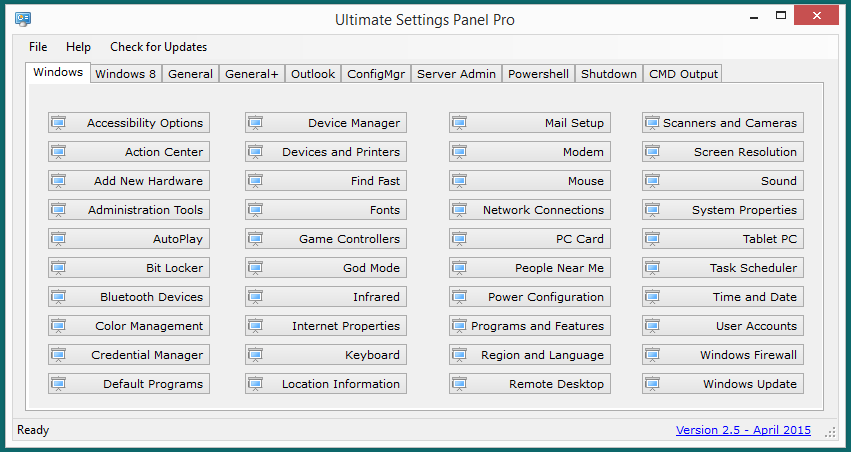The height and width of the screenshot is (452, 851).
Task: Open Programs and Features
Action: click(x=527, y=326)
